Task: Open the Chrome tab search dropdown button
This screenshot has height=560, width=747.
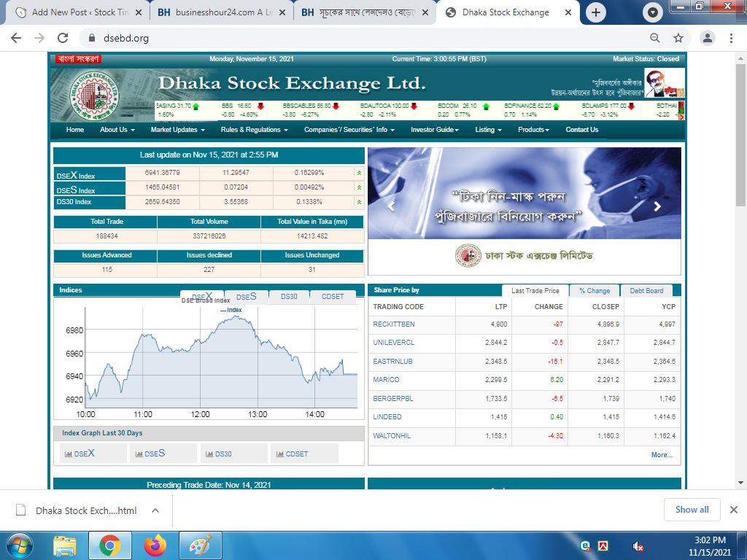Action: coord(653,13)
